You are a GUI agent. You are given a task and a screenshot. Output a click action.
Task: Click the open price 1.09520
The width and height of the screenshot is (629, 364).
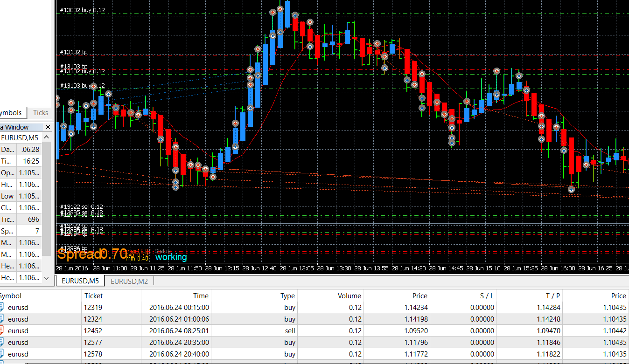[x=417, y=331]
